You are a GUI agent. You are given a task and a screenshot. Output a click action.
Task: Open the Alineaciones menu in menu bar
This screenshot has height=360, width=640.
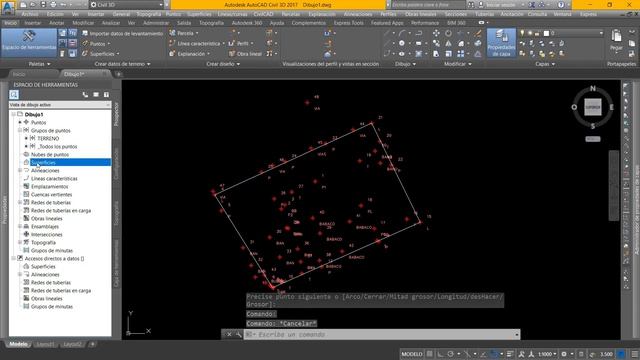pyautogui.click(x=358, y=14)
